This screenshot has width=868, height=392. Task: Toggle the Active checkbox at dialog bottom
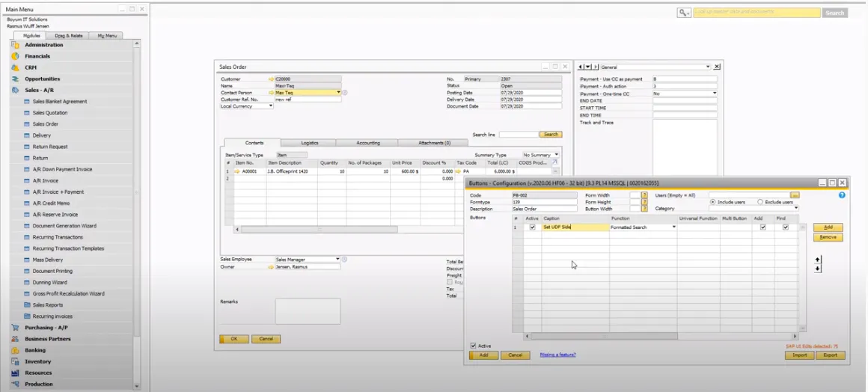473,346
